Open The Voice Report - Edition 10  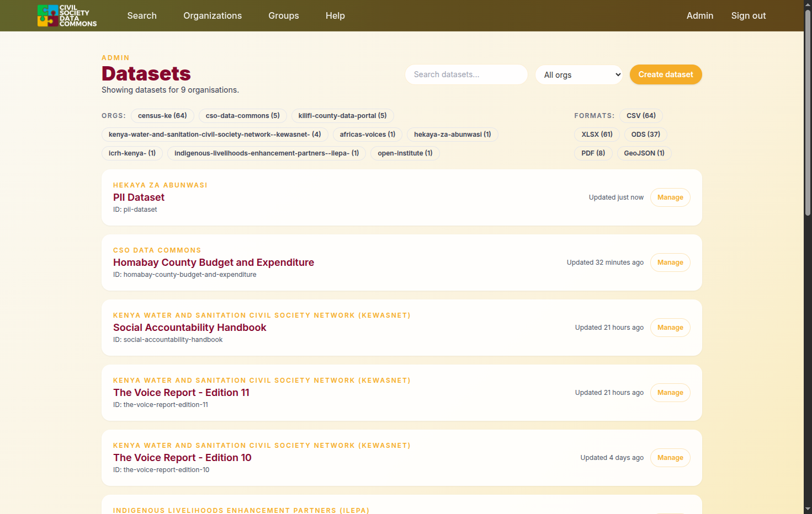[x=182, y=458]
